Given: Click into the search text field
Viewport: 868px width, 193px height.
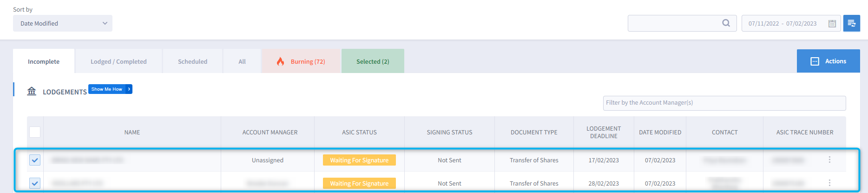Looking at the screenshot, I should point(674,23).
